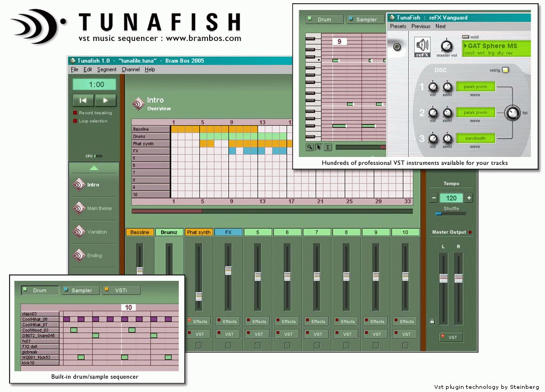Viewport: 545px width, 392px height.
Task: Click the master L output fader
Action: 443,278
